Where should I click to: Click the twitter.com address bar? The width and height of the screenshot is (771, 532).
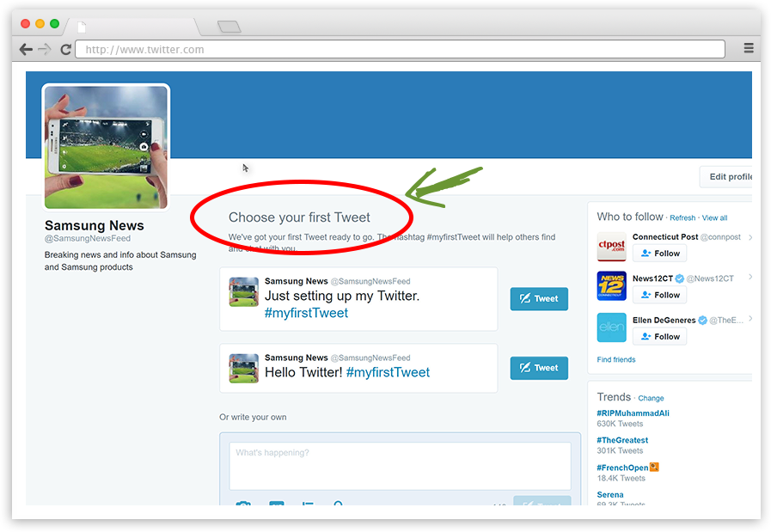(x=400, y=49)
